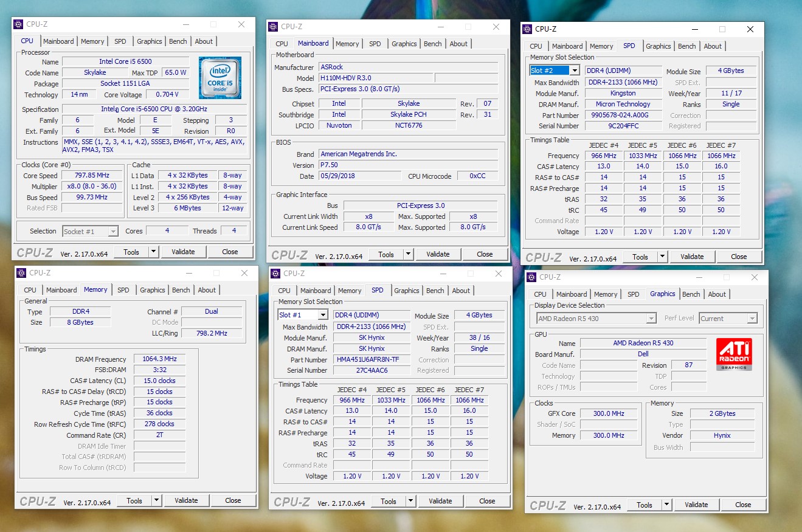This screenshot has width=802, height=532.
Task: Open the AMD Radeon R5 430 device dropdown
Action: point(651,319)
